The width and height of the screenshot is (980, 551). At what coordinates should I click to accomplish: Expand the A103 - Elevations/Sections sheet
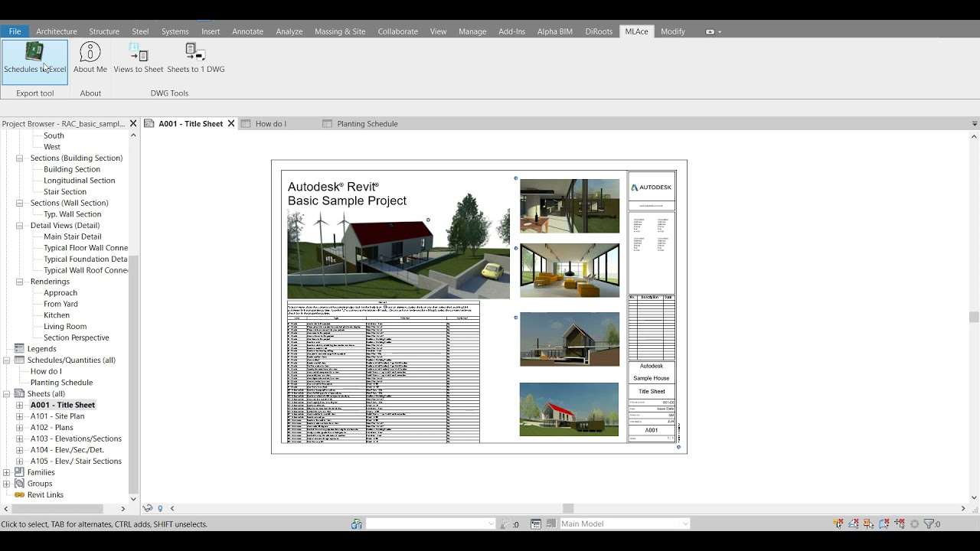[x=20, y=439]
